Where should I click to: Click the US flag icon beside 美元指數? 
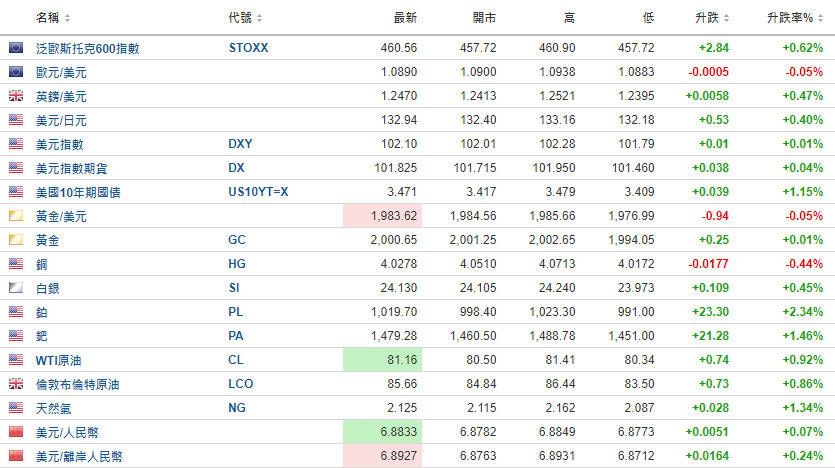pos(16,144)
